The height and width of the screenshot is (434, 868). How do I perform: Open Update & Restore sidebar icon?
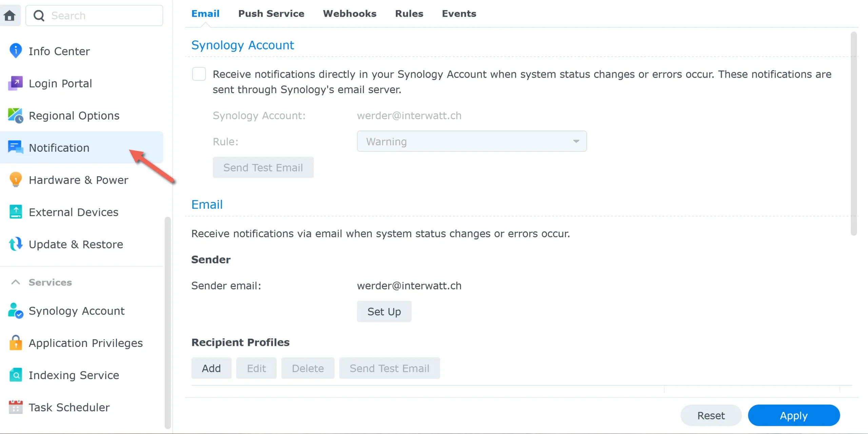pyautogui.click(x=16, y=244)
